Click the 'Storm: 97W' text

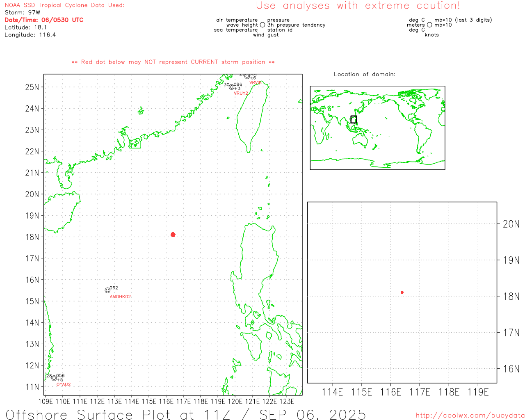[23, 13]
